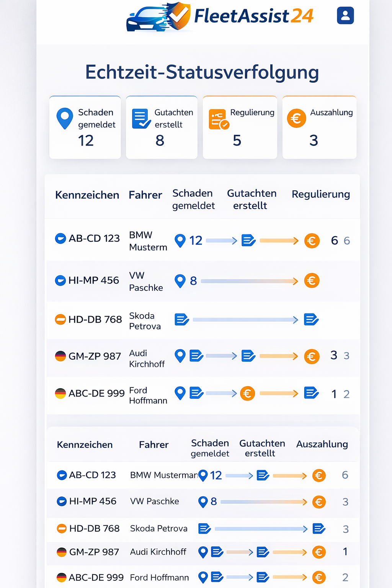Select the location pin for HI-MP 456

(180, 281)
